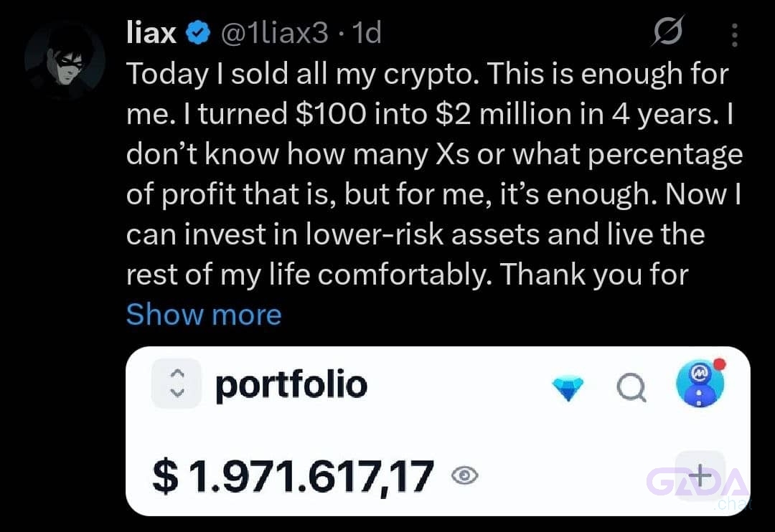Open the @1liax3 handle link
The image size is (775, 532).
point(274,33)
